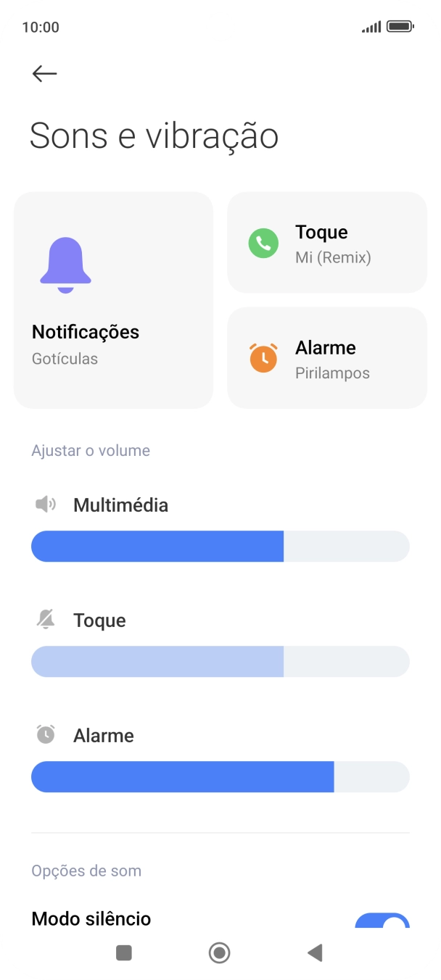
Task: Tap the muted bell icon beside Toque slider
Action: [45, 619]
